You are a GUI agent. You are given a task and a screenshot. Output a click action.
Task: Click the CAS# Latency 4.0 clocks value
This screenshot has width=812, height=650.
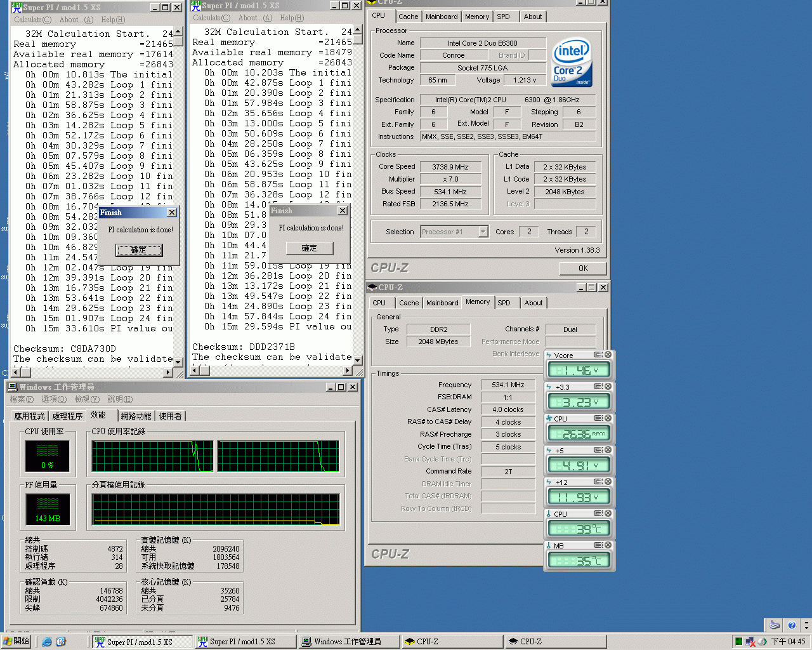click(x=508, y=409)
